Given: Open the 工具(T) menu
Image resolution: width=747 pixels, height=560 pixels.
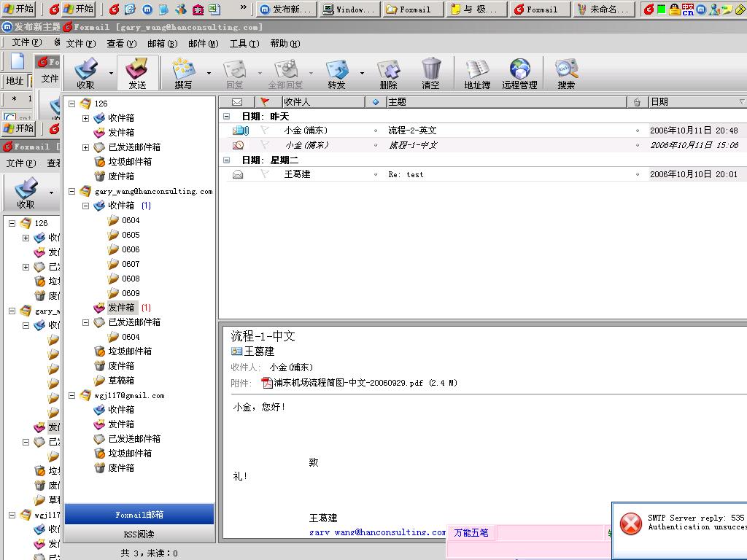Looking at the screenshot, I should pos(244,44).
